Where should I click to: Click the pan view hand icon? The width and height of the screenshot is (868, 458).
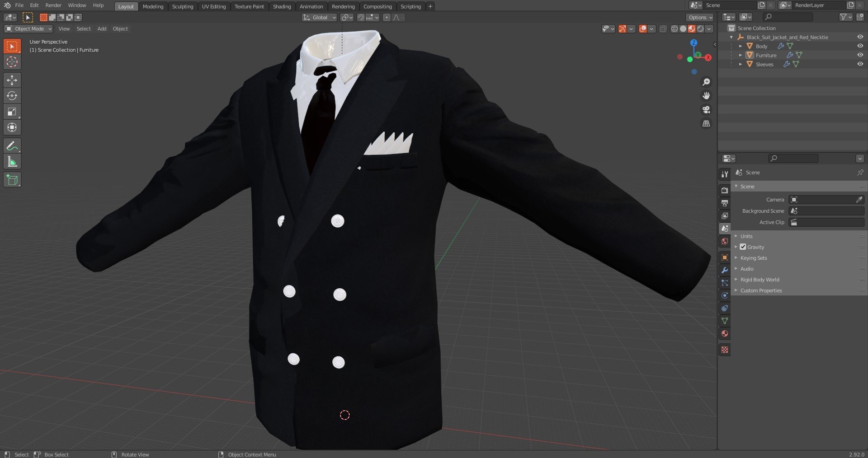pyautogui.click(x=706, y=96)
